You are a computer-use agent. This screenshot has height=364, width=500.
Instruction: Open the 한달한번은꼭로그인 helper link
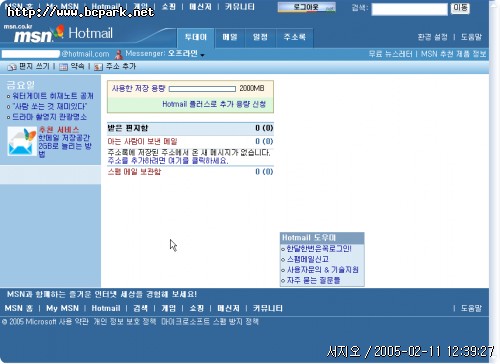(319, 249)
